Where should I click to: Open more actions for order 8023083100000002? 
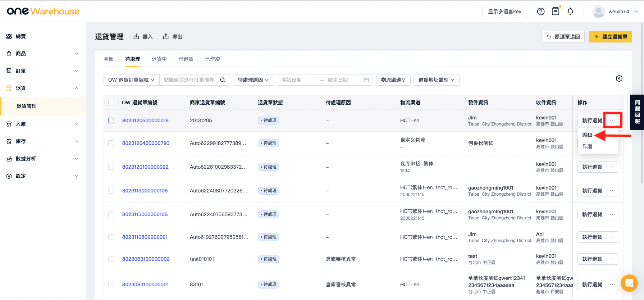[x=612, y=259]
